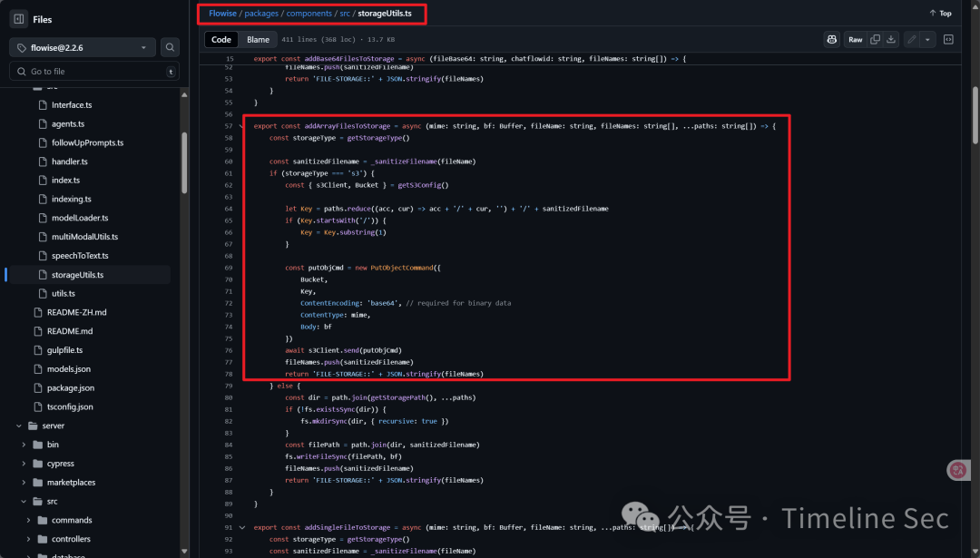Click the edit file pencil icon

(912, 39)
